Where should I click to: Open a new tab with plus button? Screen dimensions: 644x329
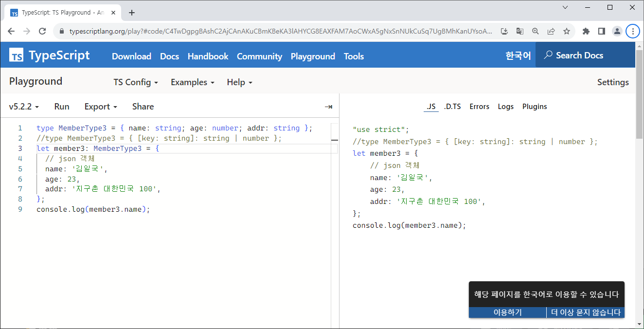point(132,13)
